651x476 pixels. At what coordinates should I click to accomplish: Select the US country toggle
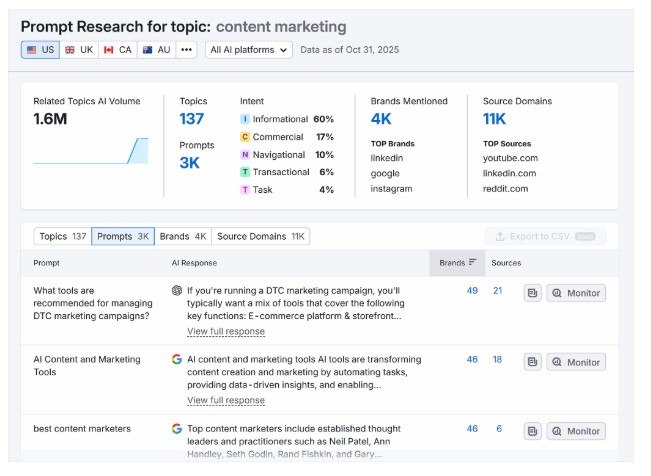[40, 49]
